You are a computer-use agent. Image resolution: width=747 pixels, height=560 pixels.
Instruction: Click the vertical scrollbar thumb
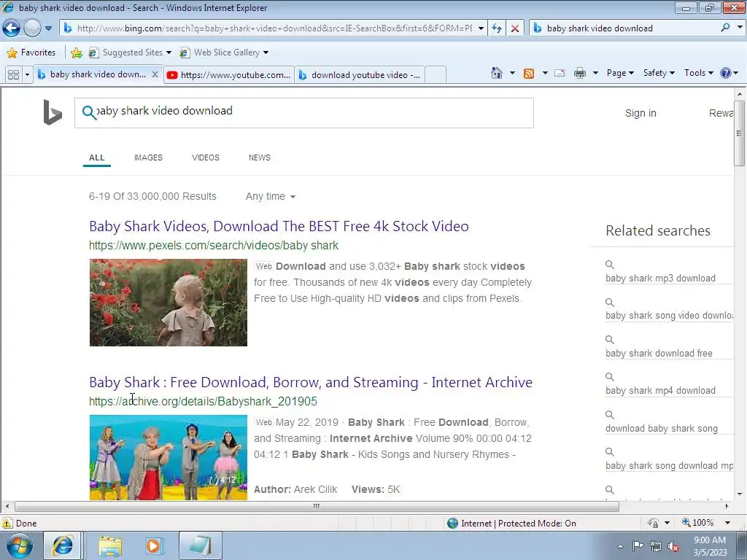click(740, 133)
